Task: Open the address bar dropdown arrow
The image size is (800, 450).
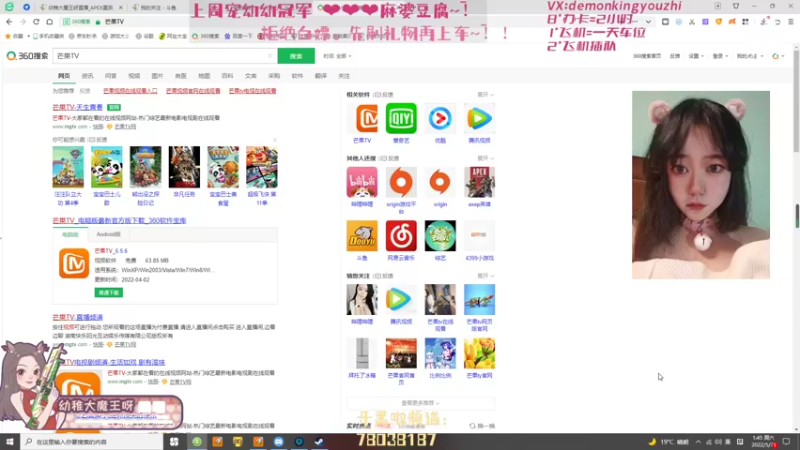Action: coord(648,22)
